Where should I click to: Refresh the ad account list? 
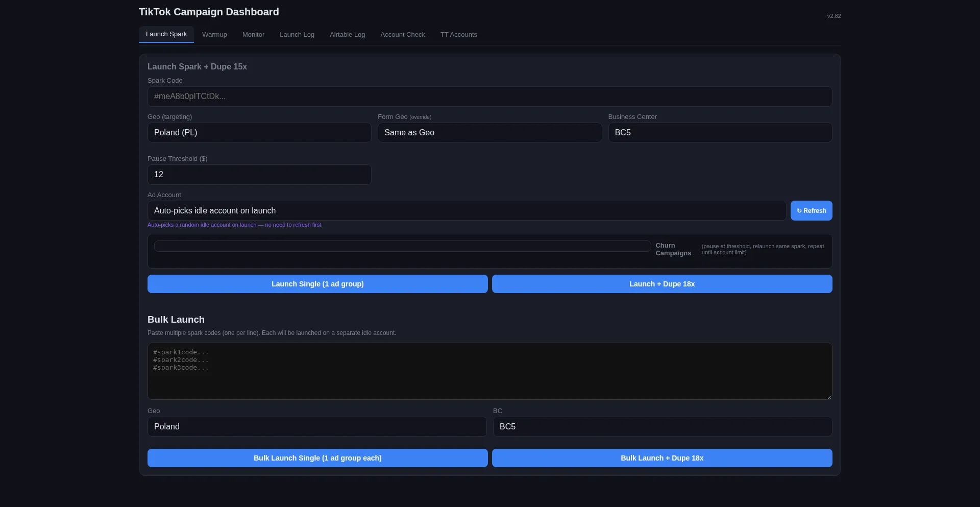(x=812, y=211)
